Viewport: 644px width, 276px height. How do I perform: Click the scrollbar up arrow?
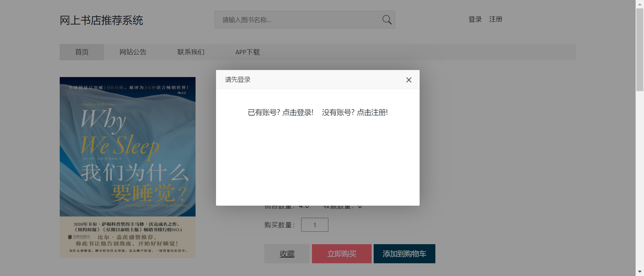(x=640, y=4)
